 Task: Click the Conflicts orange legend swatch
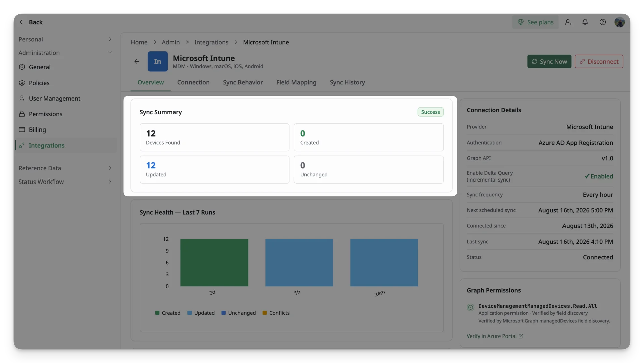pyautogui.click(x=265, y=313)
